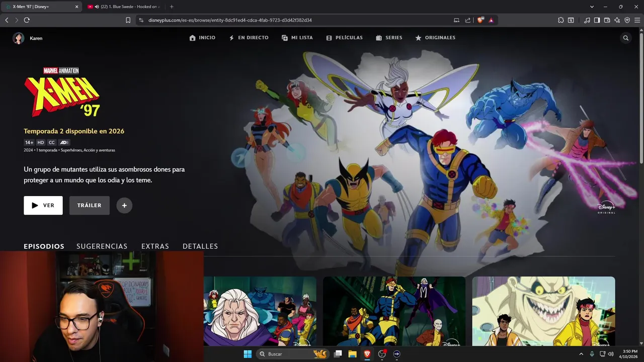Open PELÍCULAS section

[344, 38]
